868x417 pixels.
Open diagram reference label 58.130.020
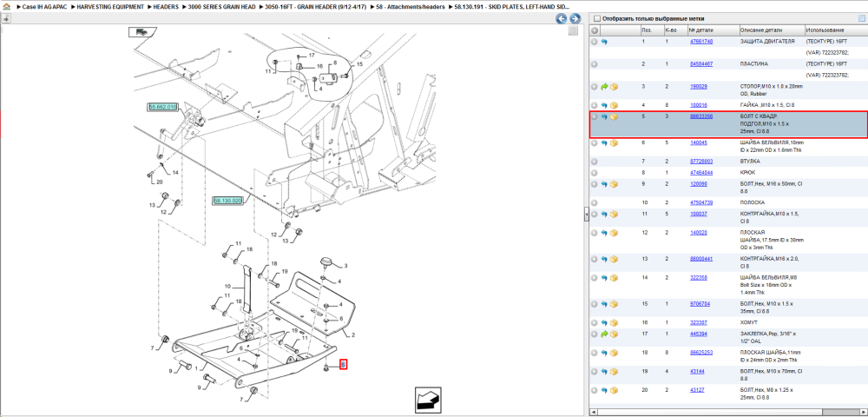click(227, 201)
